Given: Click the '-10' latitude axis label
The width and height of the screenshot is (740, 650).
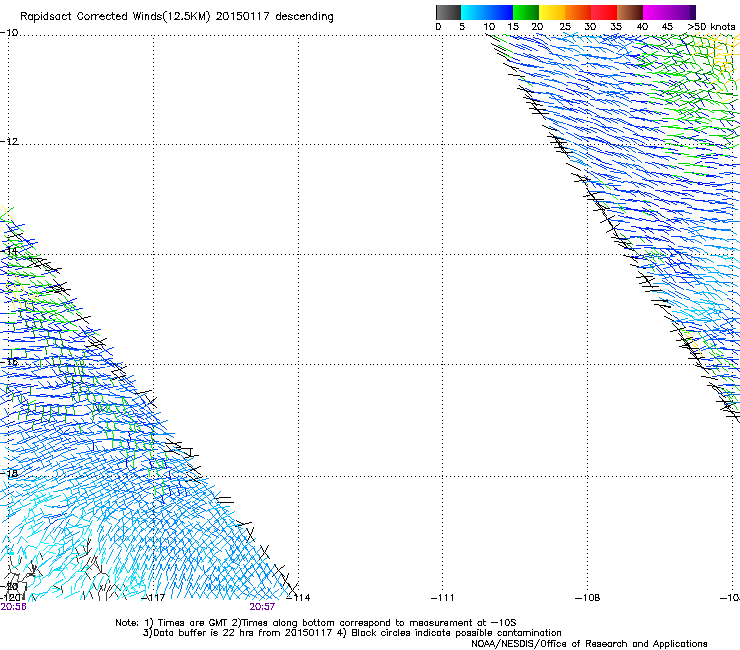Looking at the screenshot, I should tap(9, 33).
